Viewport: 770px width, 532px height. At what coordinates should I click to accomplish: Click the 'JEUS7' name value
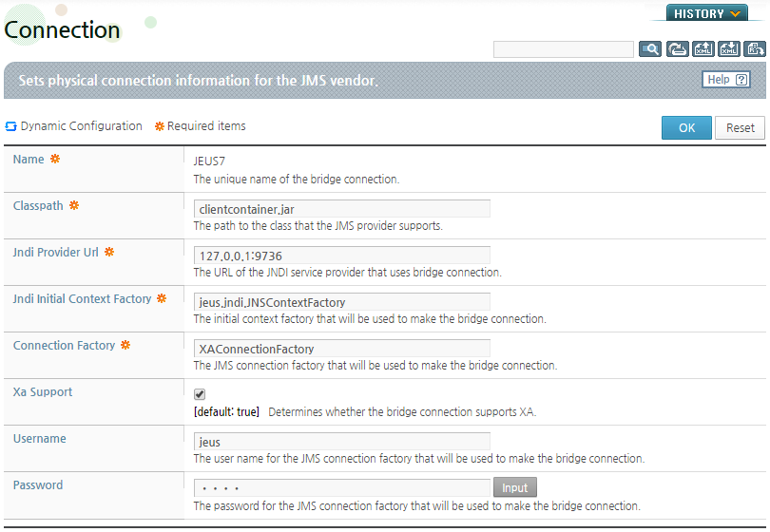pos(209,161)
